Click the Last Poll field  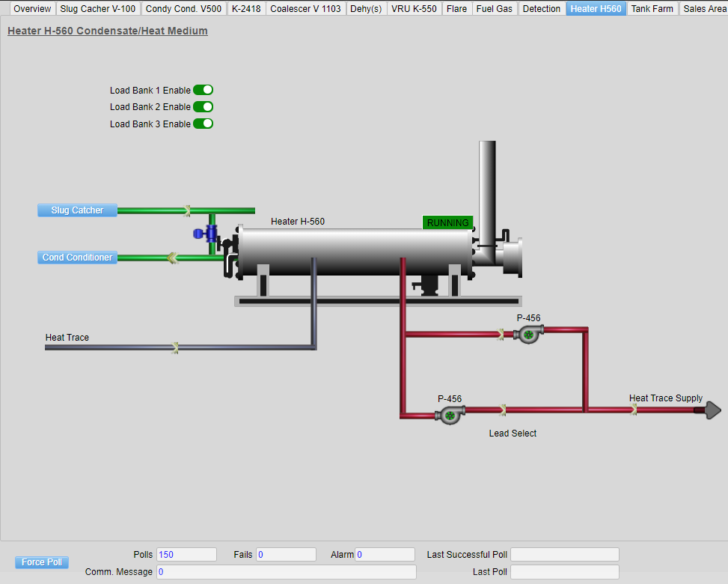pyautogui.click(x=565, y=572)
